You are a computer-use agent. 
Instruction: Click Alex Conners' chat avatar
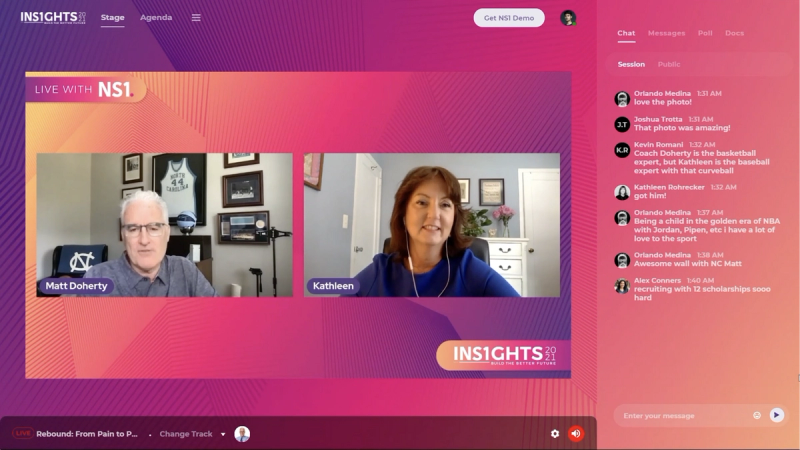[622, 286]
